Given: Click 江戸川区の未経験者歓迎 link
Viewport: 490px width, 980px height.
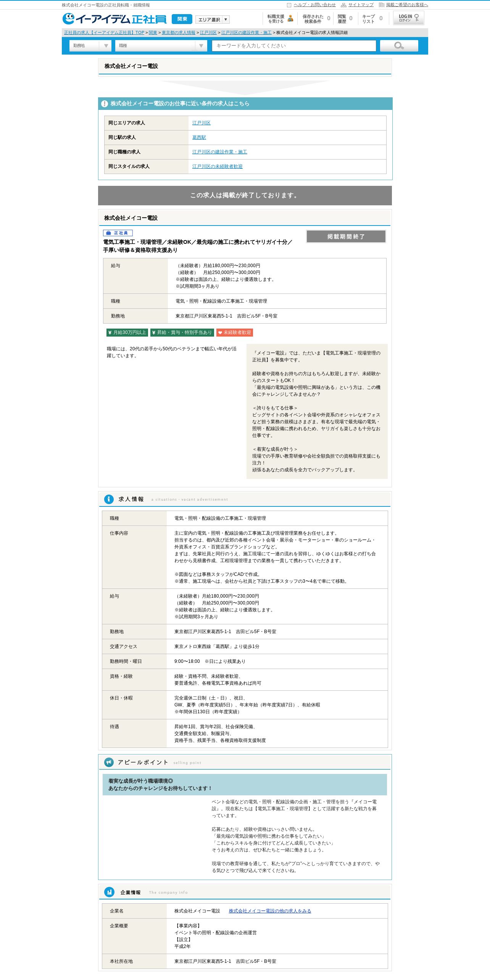Looking at the screenshot, I should pyautogui.click(x=217, y=166).
